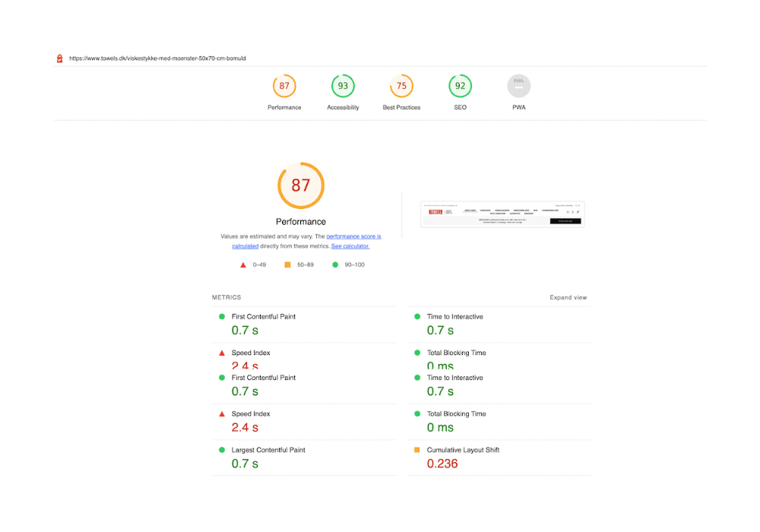Click the Lighthouse logo beside the URL
760x532 pixels.
click(x=59, y=58)
